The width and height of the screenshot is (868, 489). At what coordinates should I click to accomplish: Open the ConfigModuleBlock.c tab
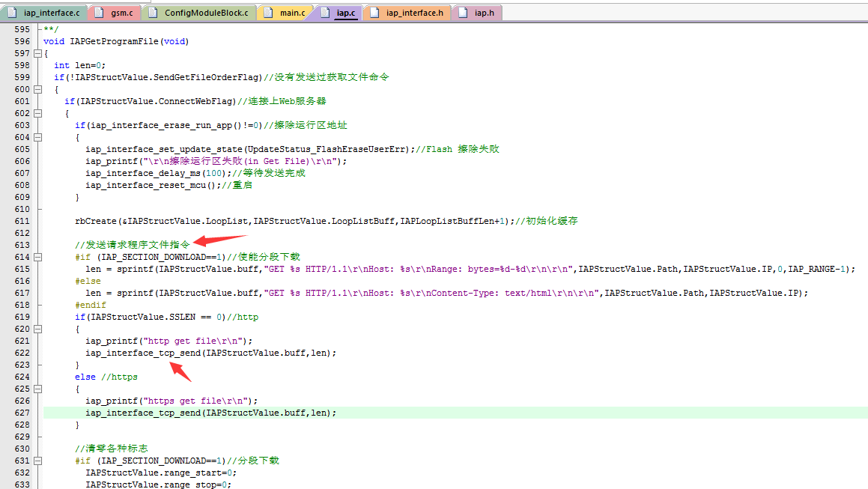pyautogui.click(x=199, y=12)
